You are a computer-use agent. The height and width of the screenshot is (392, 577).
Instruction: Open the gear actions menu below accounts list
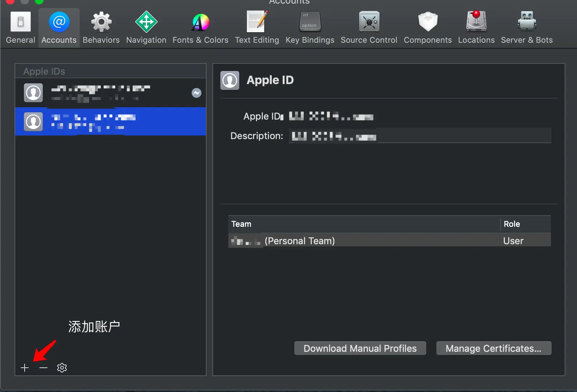click(x=62, y=368)
